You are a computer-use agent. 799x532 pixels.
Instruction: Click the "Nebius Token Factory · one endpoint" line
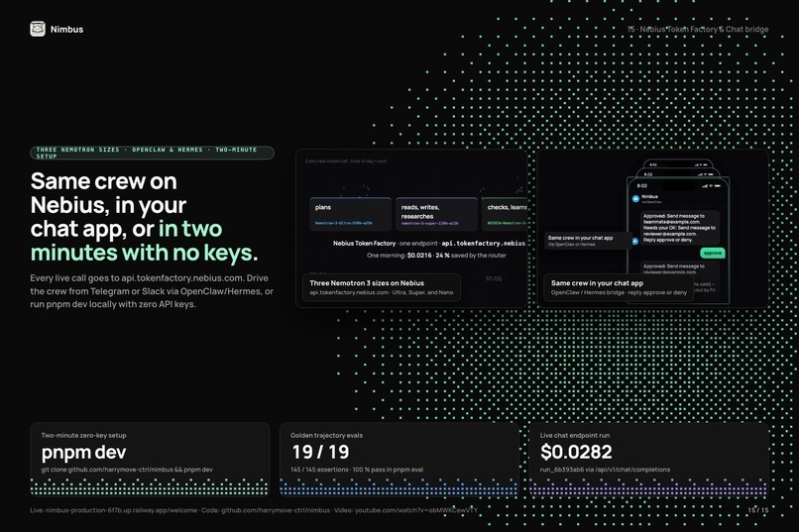point(429,244)
